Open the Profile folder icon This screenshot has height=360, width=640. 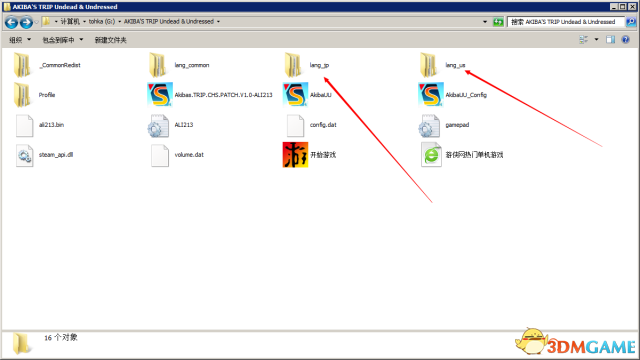[x=22, y=95]
